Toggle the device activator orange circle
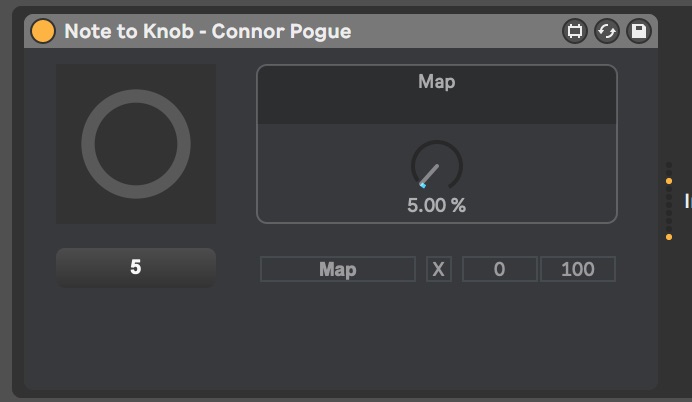692x402 pixels. [x=43, y=31]
